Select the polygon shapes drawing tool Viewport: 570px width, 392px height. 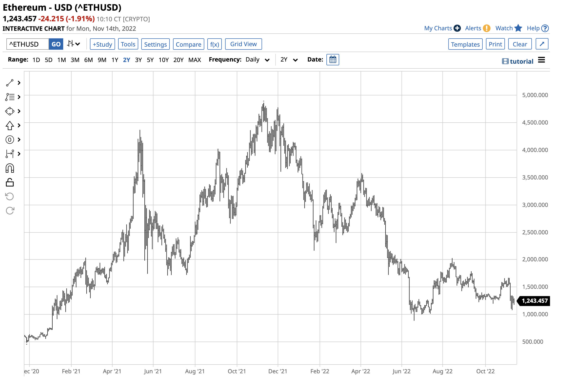(9, 111)
